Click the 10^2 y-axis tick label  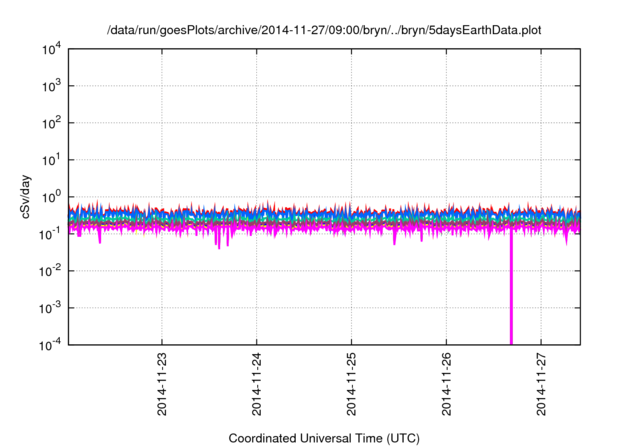[52, 123]
